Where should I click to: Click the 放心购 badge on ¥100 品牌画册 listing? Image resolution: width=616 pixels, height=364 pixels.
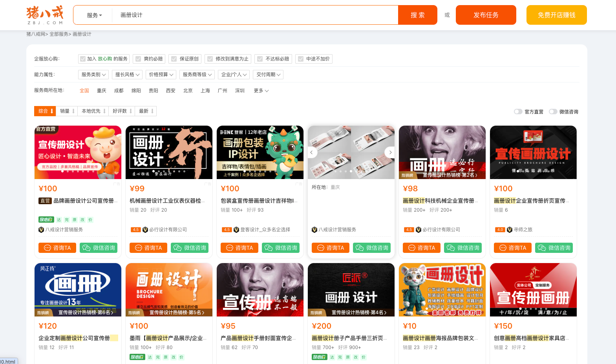[46, 220]
